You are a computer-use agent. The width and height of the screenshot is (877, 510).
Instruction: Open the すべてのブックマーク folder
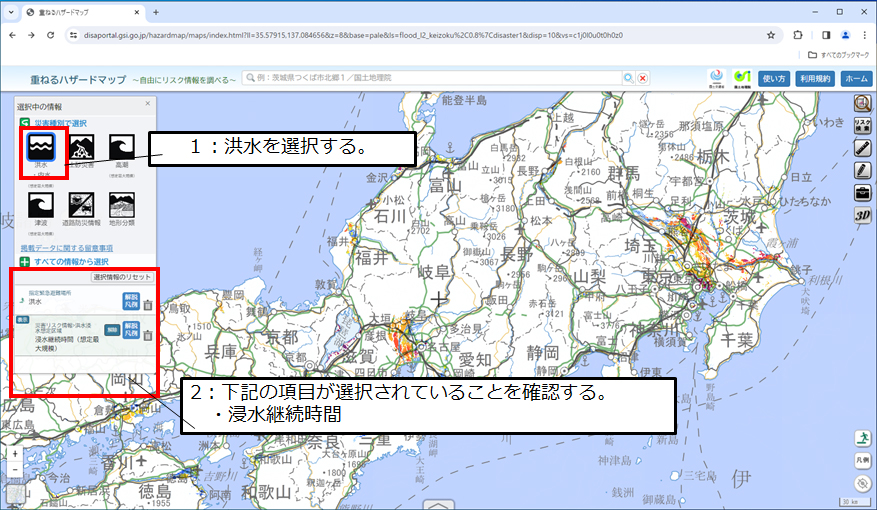click(x=839, y=55)
